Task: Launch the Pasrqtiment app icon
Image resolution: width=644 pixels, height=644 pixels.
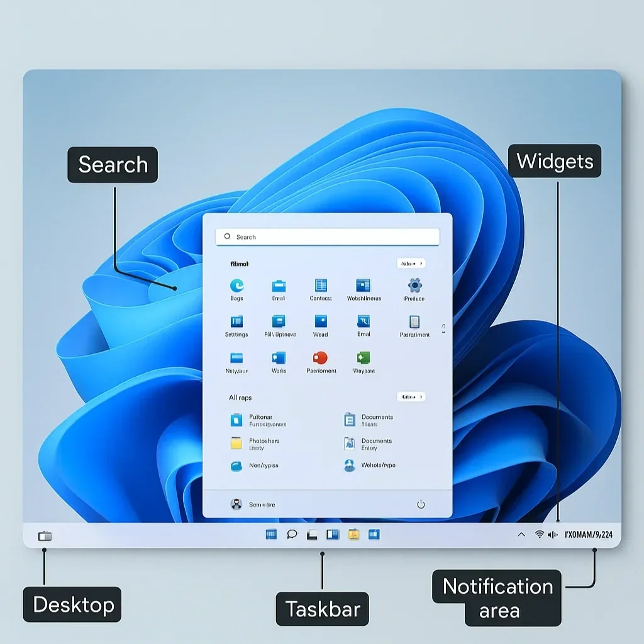Action: (x=414, y=321)
